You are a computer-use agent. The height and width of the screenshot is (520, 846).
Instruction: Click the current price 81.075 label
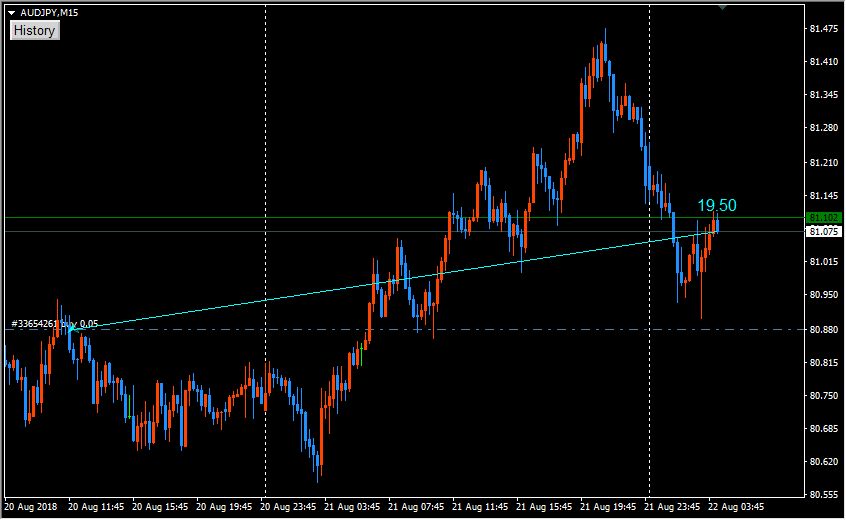(824, 231)
